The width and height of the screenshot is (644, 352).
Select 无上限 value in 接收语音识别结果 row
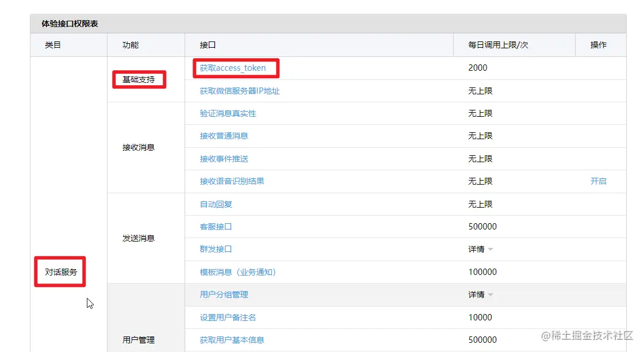[480, 181]
